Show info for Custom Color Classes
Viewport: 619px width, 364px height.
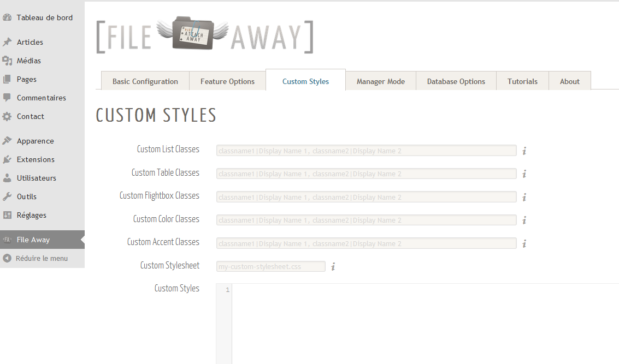(524, 220)
